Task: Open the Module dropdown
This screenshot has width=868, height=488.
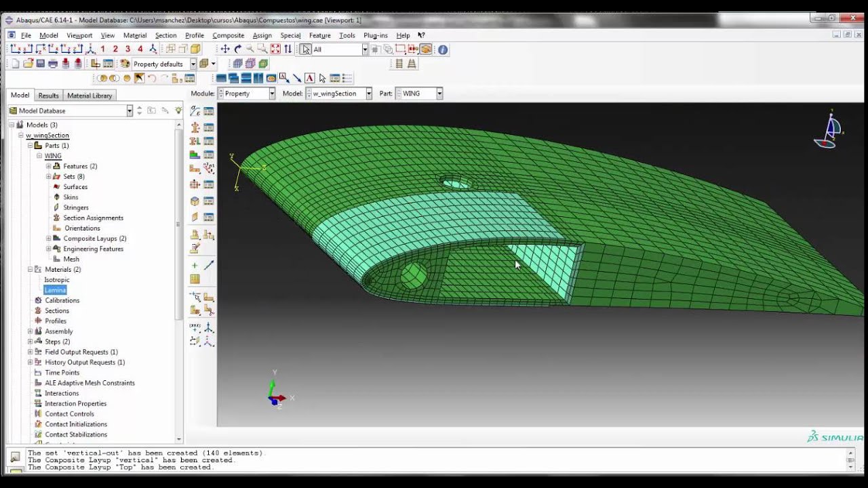Action: (x=272, y=94)
